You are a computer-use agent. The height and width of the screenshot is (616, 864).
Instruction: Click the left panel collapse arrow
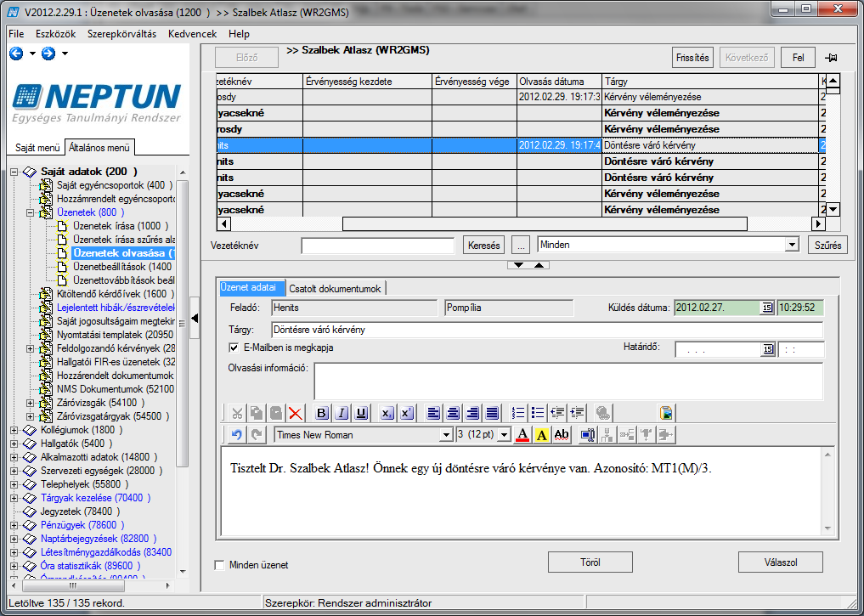(x=195, y=318)
